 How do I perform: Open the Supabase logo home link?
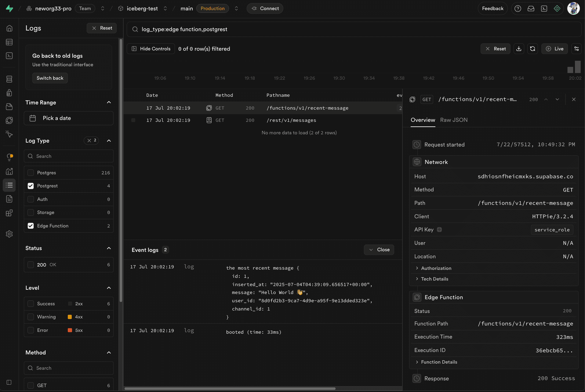point(9,9)
